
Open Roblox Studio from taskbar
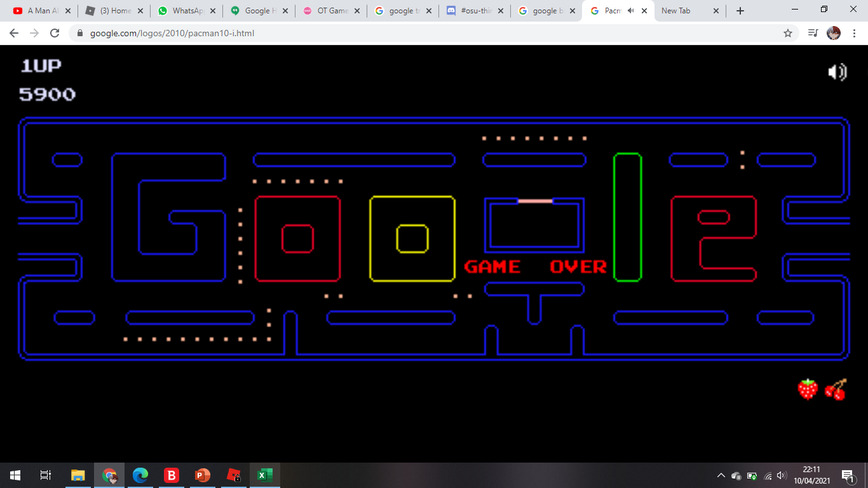tap(234, 475)
